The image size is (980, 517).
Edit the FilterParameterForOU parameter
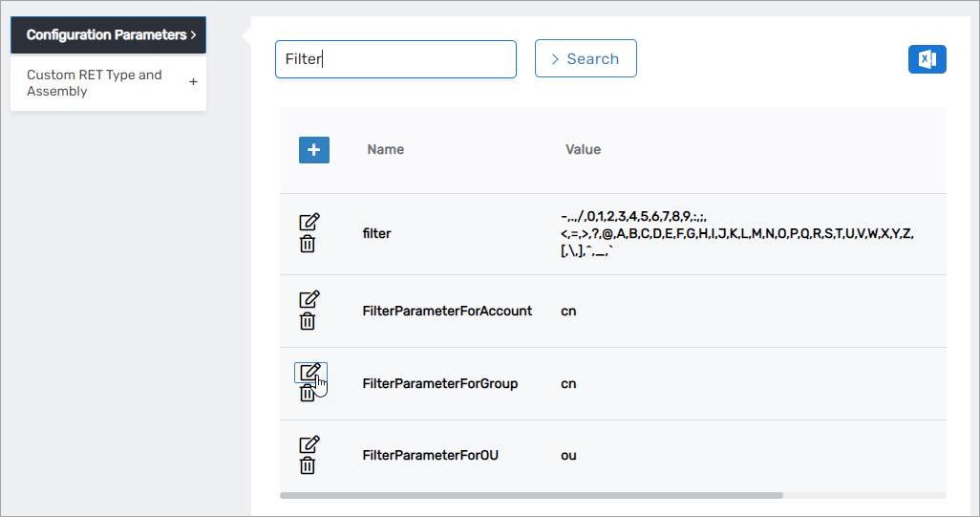coord(309,444)
